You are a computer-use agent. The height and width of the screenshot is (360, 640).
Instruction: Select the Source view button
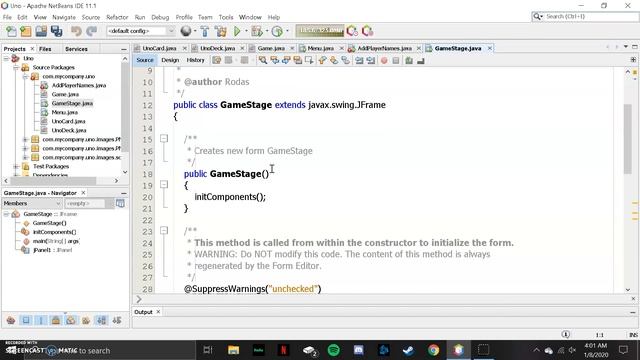point(145,60)
